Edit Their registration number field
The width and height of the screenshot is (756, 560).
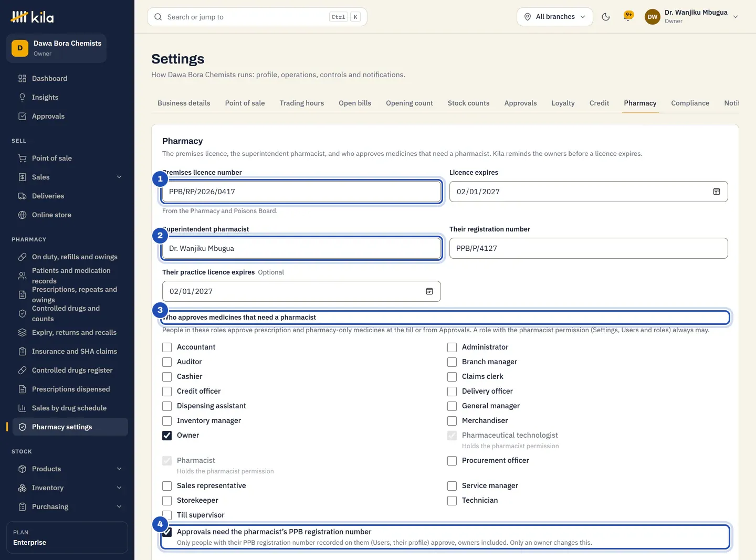(x=589, y=248)
